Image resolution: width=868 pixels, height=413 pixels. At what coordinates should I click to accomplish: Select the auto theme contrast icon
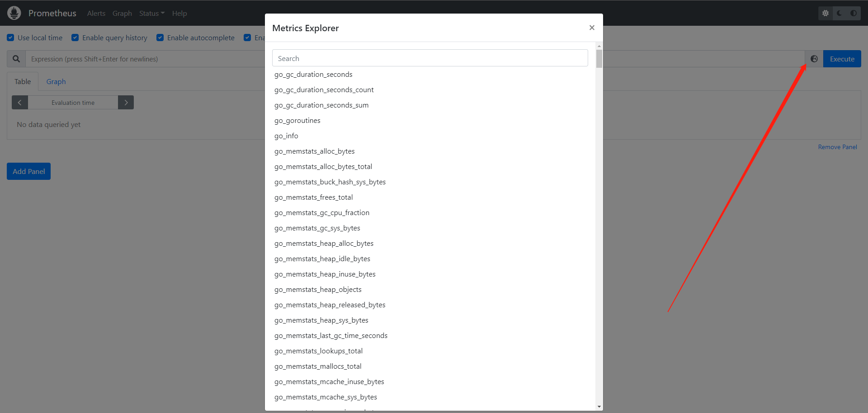pyautogui.click(x=854, y=13)
